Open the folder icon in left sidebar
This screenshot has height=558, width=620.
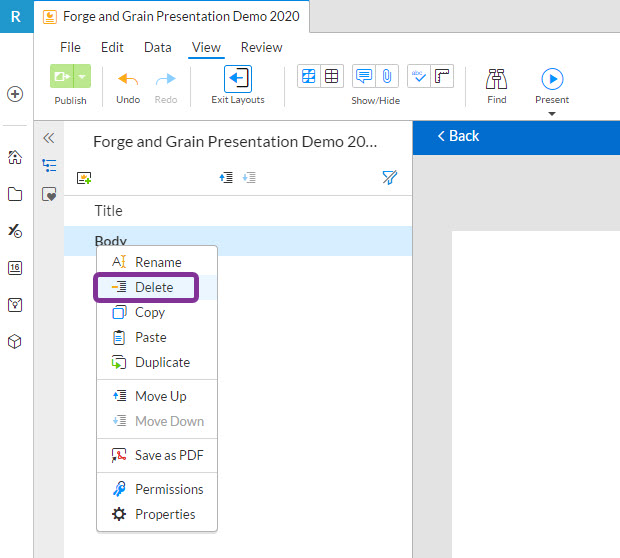coord(15,194)
